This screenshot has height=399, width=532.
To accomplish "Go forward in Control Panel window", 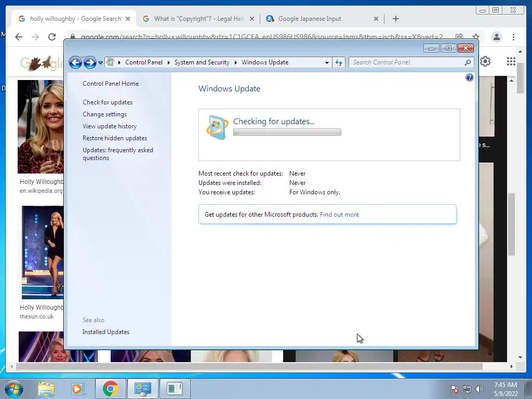I will tap(90, 62).
